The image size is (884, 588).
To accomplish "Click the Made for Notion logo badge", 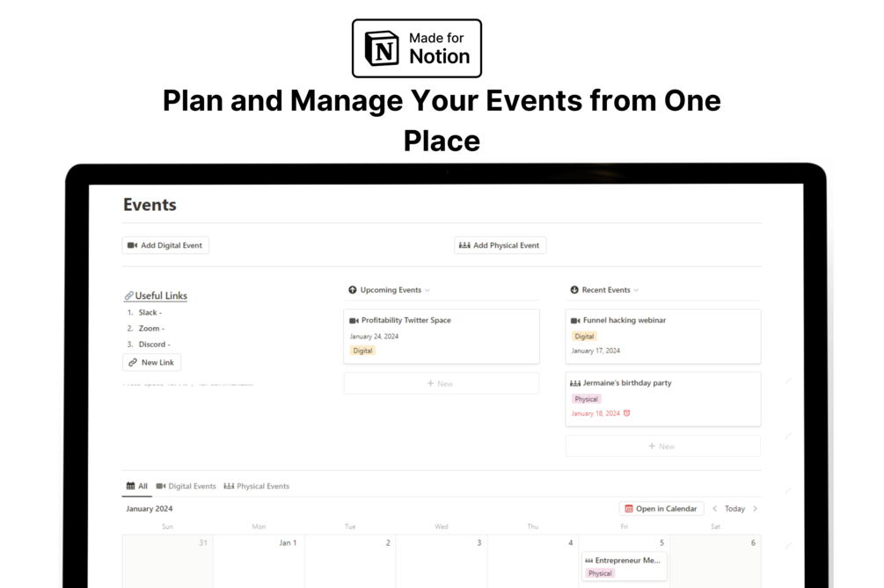I will pos(417,48).
